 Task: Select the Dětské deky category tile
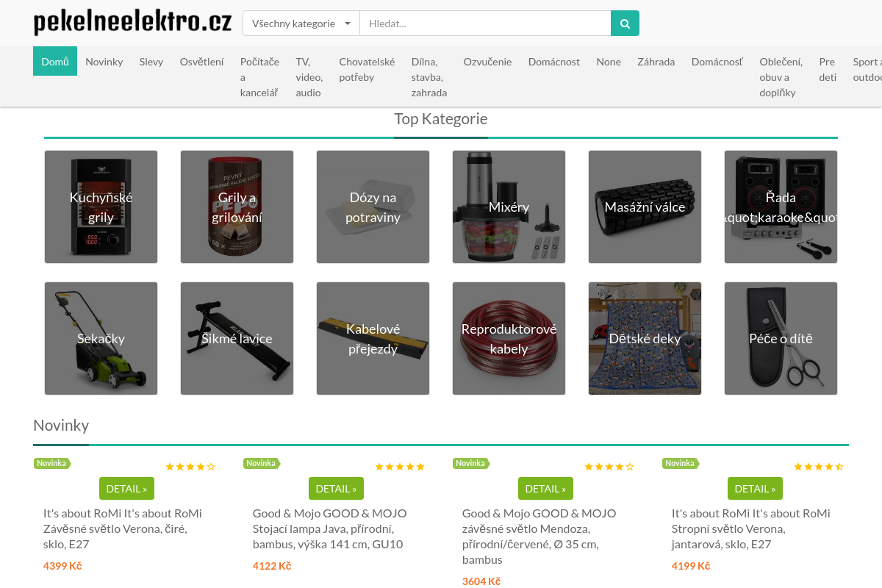[x=645, y=339]
